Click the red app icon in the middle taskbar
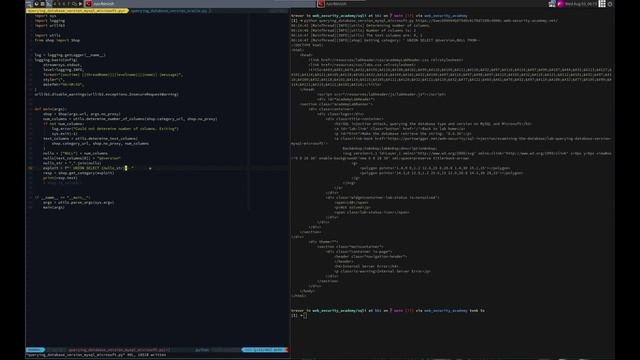Viewport: 640px width, 360px height. tap(321, 4)
